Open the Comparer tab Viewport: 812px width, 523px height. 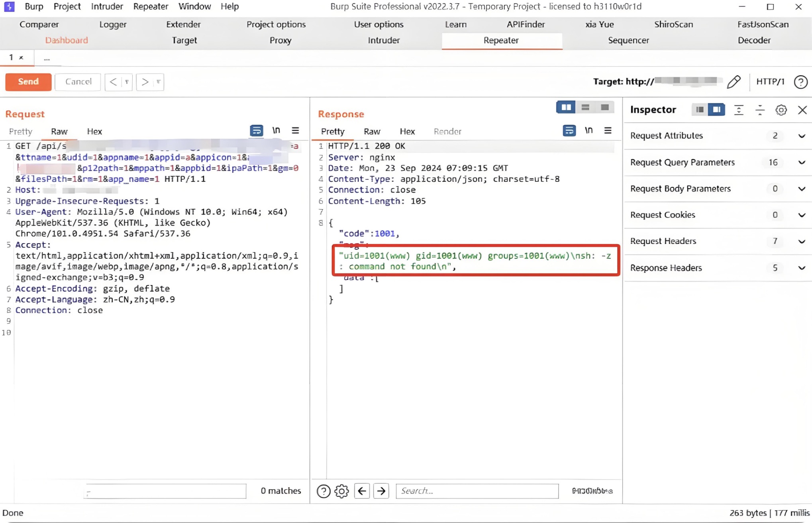(x=39, y=24)
